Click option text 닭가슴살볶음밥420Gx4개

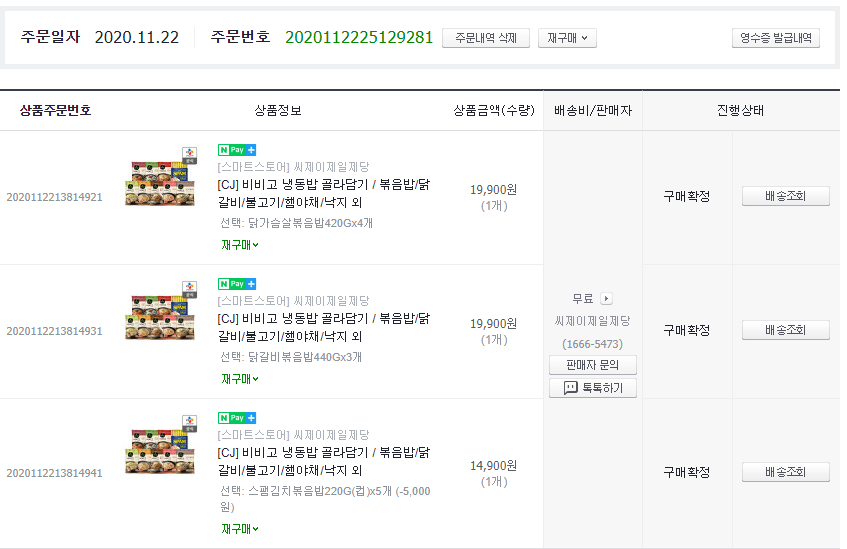tap(311, 223)
